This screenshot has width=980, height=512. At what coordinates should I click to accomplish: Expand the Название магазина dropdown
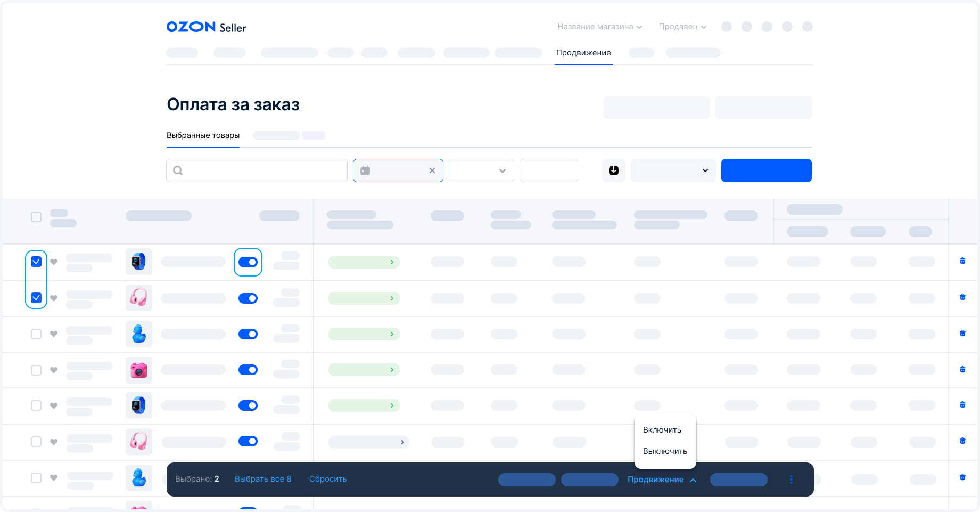pyautogui.click(x=599, y=27)
